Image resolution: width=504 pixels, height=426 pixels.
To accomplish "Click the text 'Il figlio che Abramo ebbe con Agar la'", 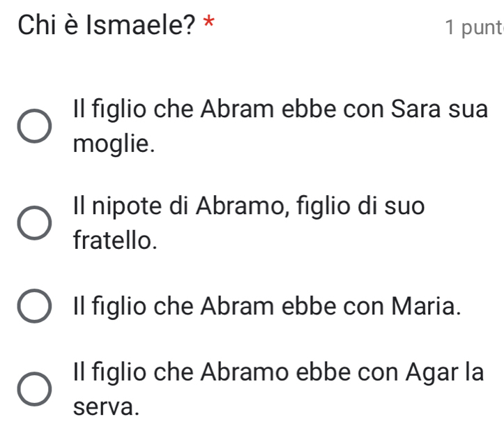I will (x=278, y=372).
